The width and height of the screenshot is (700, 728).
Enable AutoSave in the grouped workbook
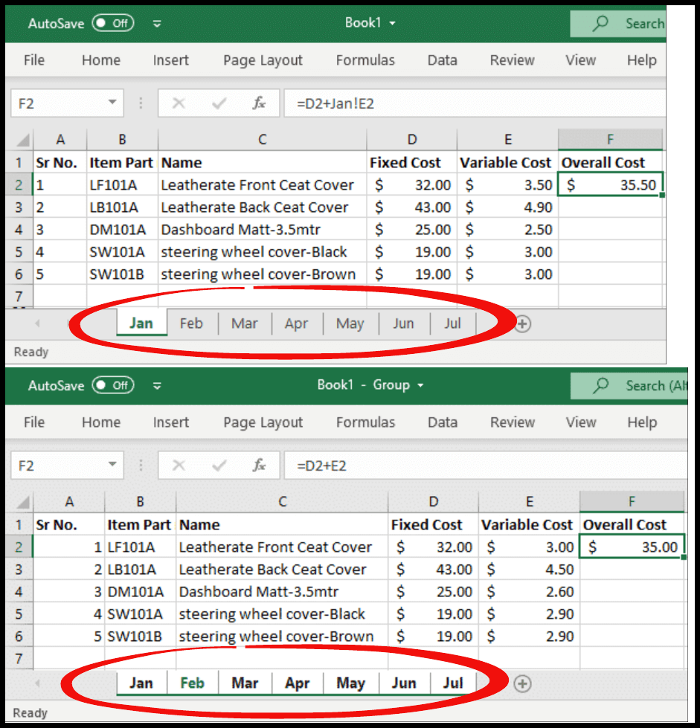click(114, 385)
